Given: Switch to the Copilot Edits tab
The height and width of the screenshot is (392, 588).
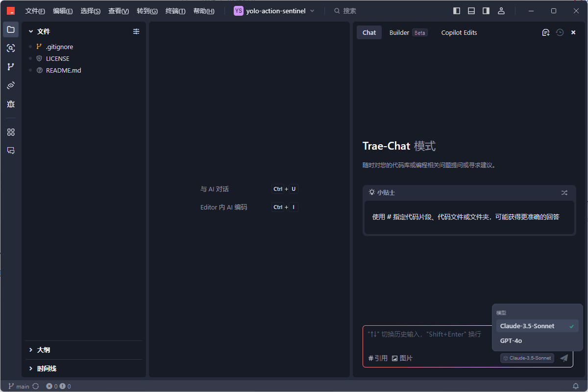Looking at the screenshot, I should 459,32.
